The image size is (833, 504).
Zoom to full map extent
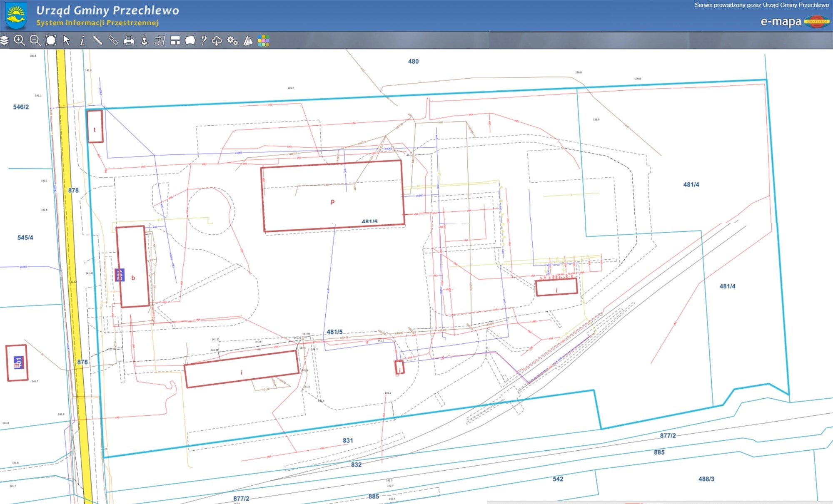[x=51, y=40]
